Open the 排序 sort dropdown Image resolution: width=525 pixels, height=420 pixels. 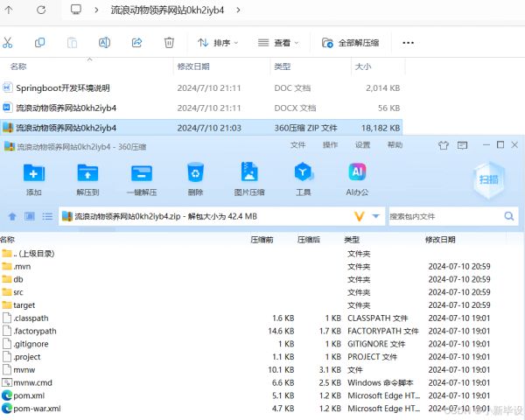pyautogui.click(x=218, y=43)
